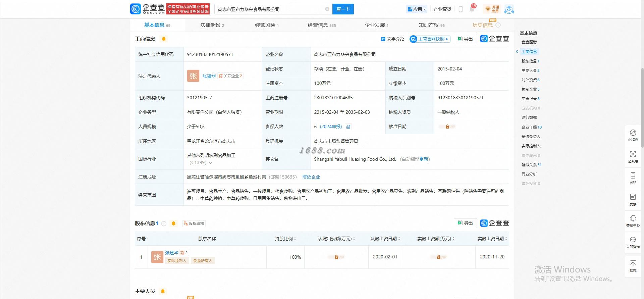
Task: Open 附近企业 link
Action: [311, 177]
